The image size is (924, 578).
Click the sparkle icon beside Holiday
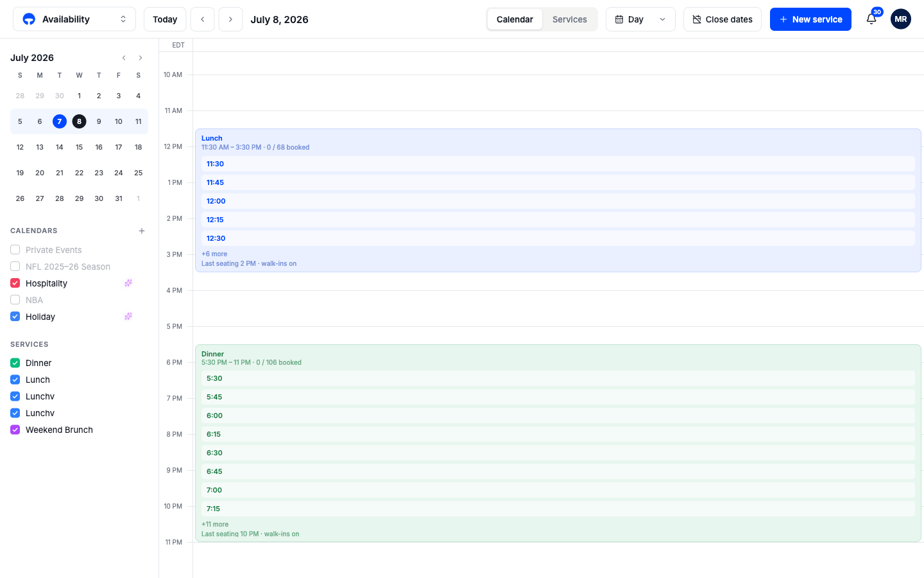128,317
